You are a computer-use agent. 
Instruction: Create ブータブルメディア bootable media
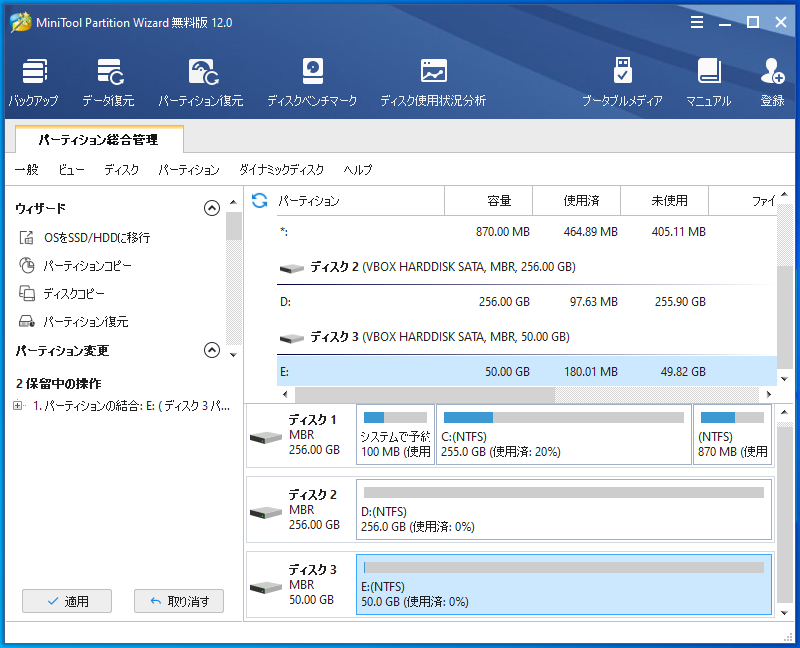622,82
